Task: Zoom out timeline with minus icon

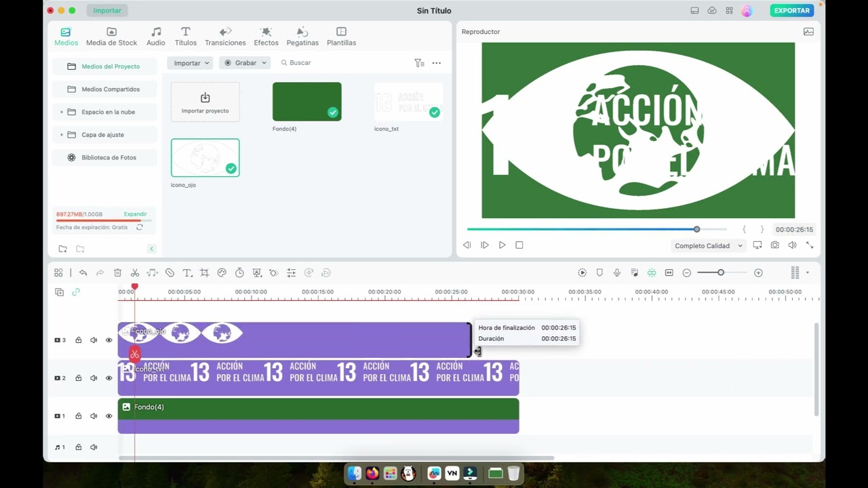Action: (x=686, y=272)
